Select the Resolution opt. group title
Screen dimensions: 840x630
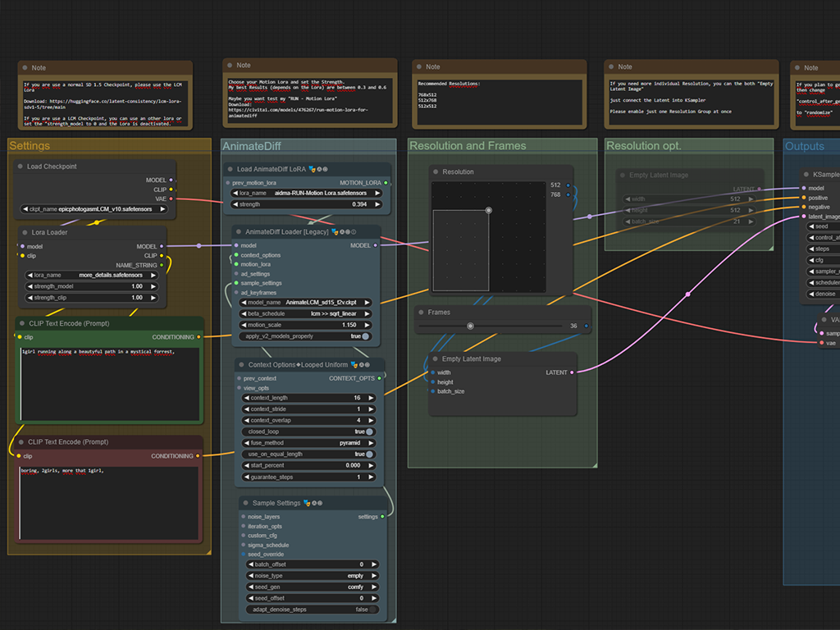coord(643,146)
